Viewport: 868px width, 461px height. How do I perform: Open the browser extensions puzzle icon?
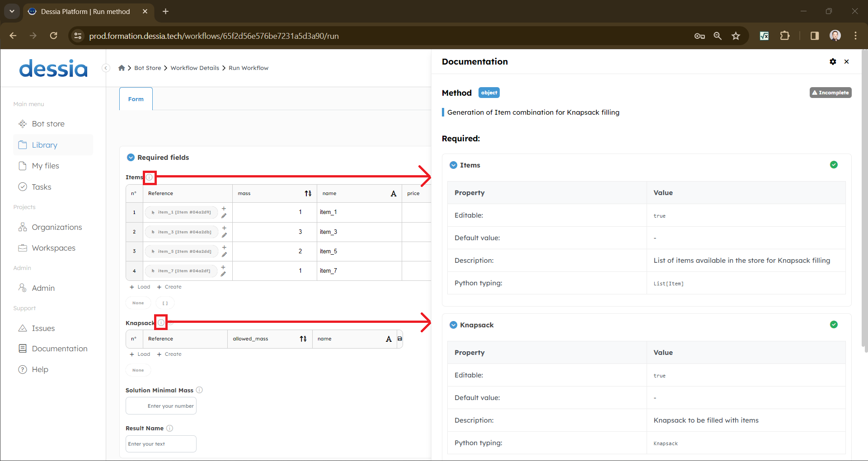(x=785, y=36)
